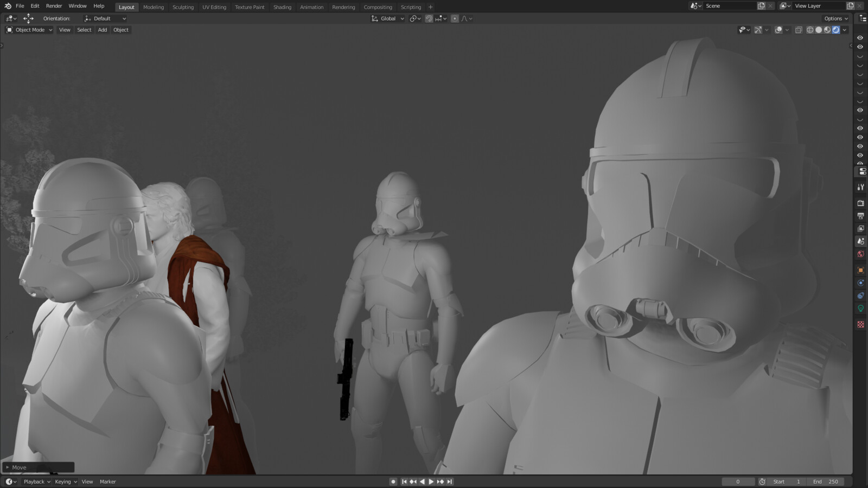
Task: Open the World properties tab
Action: (x=860, y=254)
